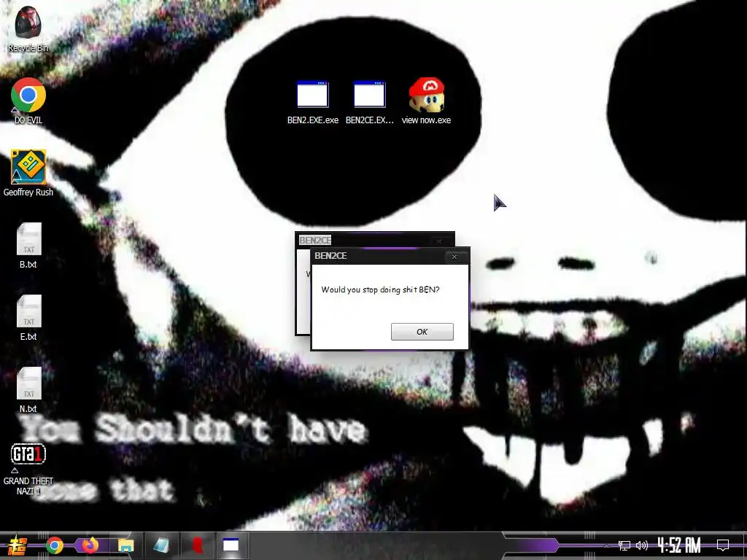747x560 pixels.
Task: Select the BEN2CE.EX... desktop file
Action: click(370, 102)
